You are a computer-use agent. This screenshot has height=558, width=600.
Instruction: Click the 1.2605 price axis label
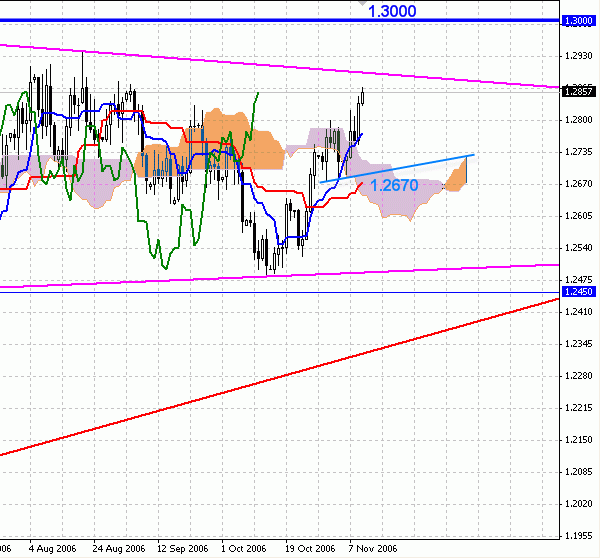579,216
